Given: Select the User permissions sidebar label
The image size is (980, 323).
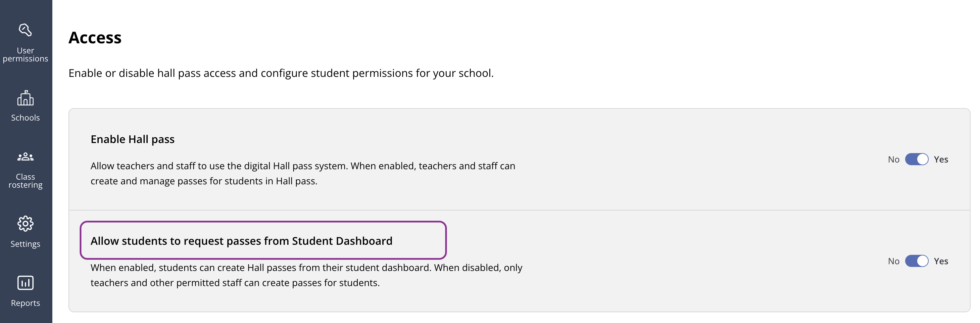Looking at the screenshot, I should pos(25,54).
